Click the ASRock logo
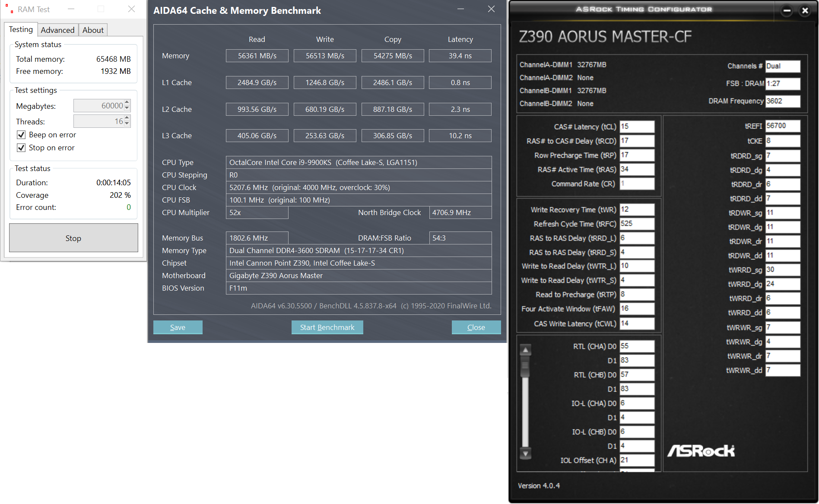The width and height of the screenshot is (819, 504). (701, 451)
